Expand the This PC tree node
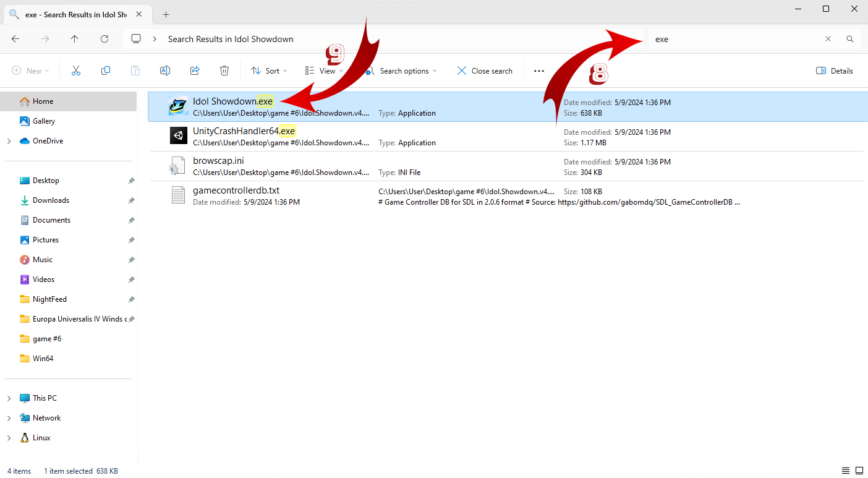The width and height of the screenshot is (868, 478). 9,398
